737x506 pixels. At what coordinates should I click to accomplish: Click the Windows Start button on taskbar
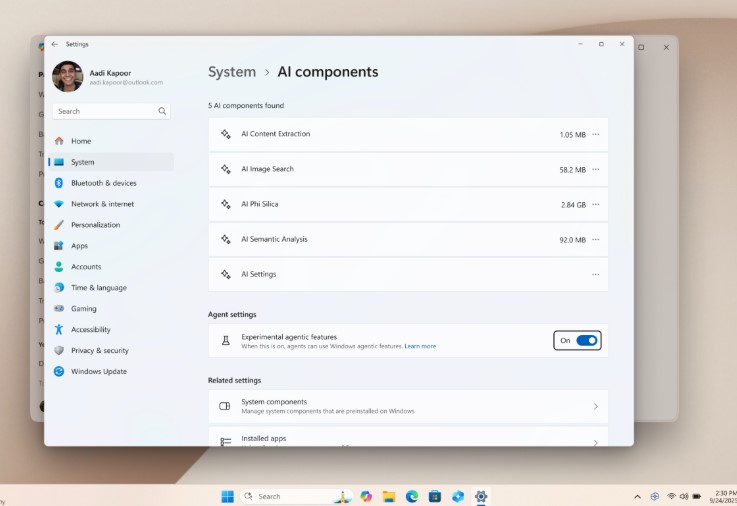click(227, 496)
